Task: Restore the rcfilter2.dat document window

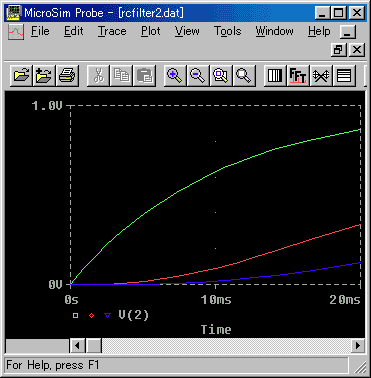Action: pyautogui.click(x=339, y=50)
